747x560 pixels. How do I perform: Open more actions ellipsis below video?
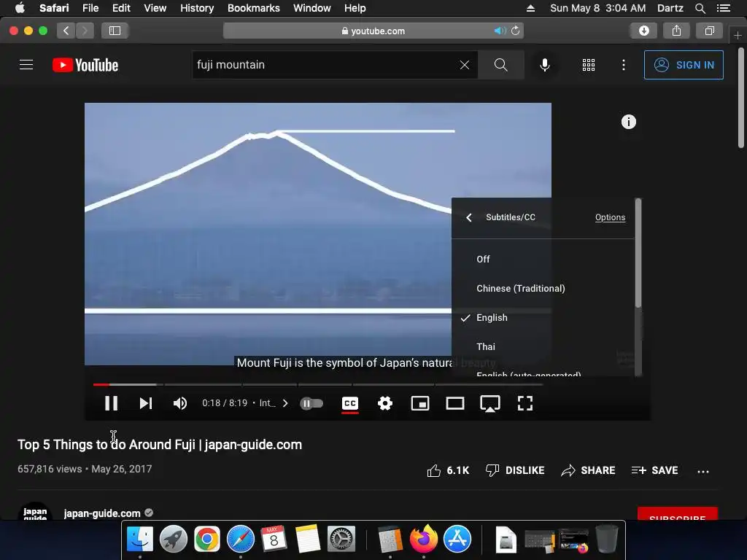point(703,472)
